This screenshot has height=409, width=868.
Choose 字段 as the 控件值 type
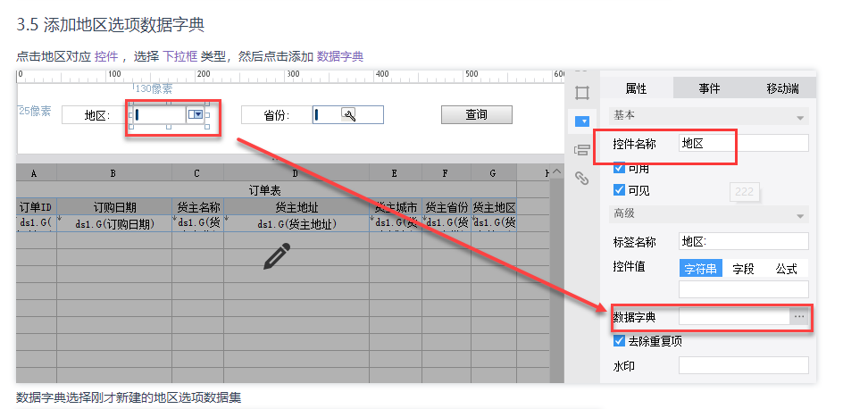[x=743, y=268]
